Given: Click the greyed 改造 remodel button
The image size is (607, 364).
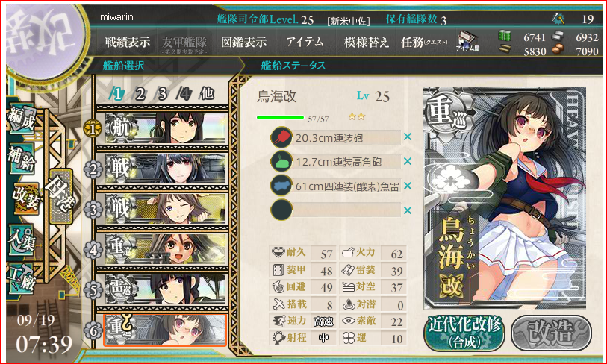Looking at the screenshot, I should click(551, 333).
